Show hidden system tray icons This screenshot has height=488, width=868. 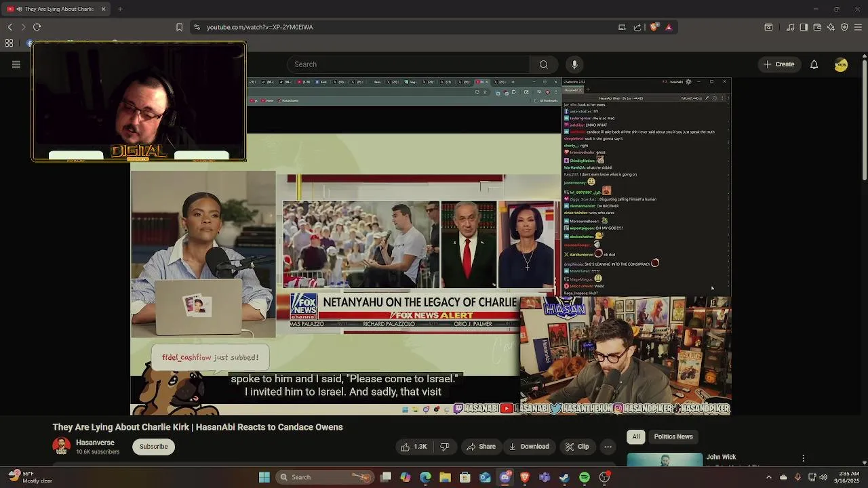(768, 477)
